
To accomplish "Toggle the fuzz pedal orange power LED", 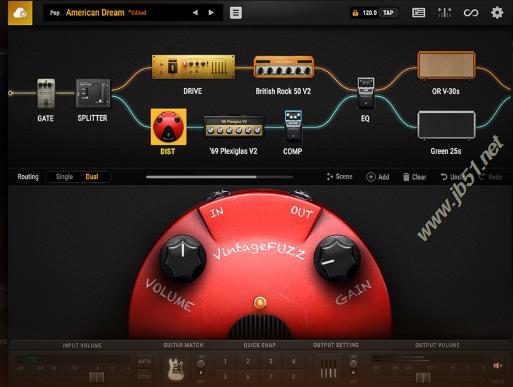I will pos(260,303).
